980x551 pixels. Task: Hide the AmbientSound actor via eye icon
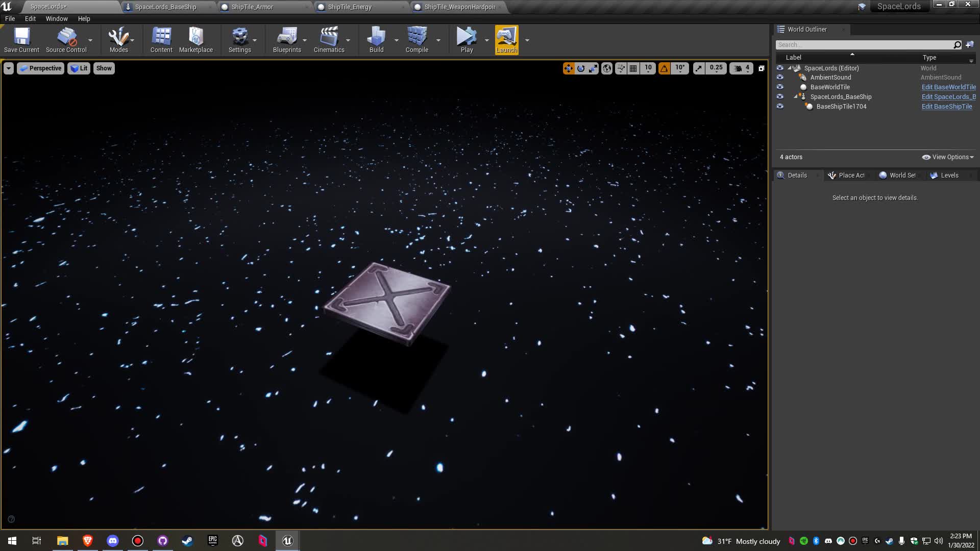point(779,78)
